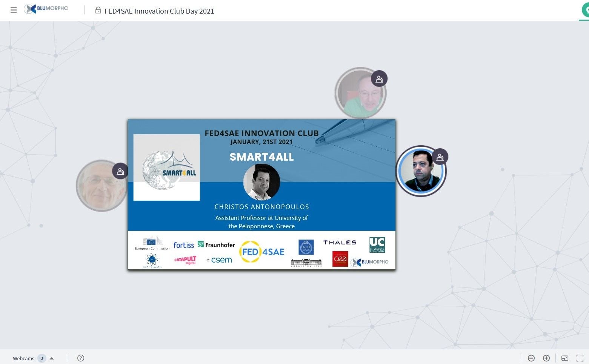
Task: Click person badge on green-shirt webcam
Action: 379,79
